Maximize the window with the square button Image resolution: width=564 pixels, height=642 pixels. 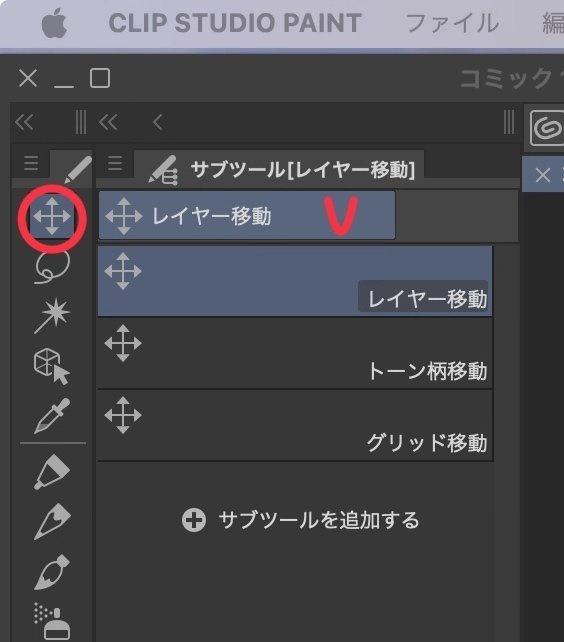(100, 78)
